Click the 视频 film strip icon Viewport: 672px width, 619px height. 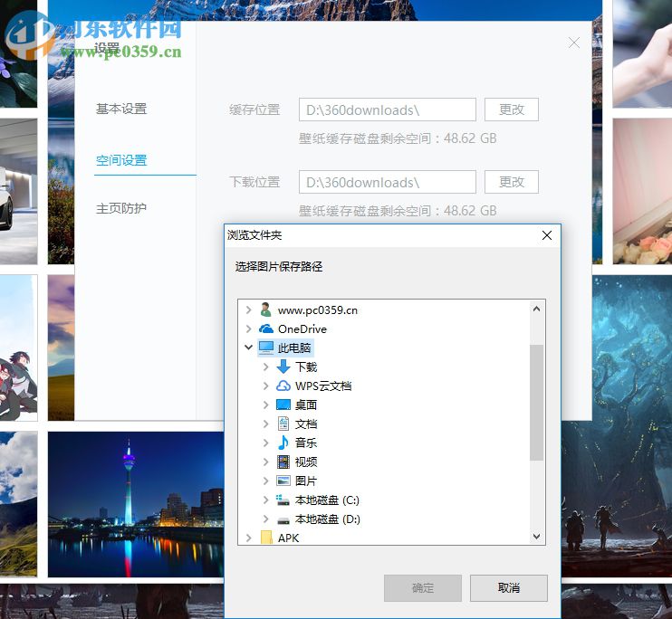283,462
